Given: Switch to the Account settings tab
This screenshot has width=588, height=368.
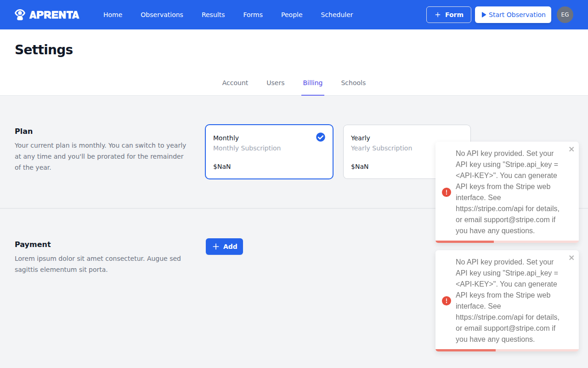Looking at the screenshot, I should pos(235,83).
